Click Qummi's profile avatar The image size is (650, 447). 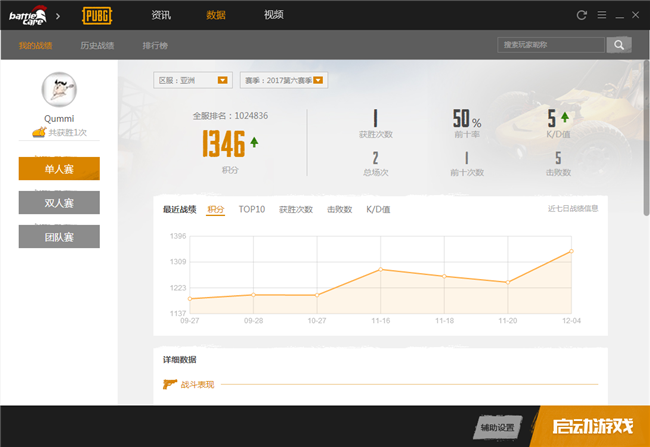(59, 90)
